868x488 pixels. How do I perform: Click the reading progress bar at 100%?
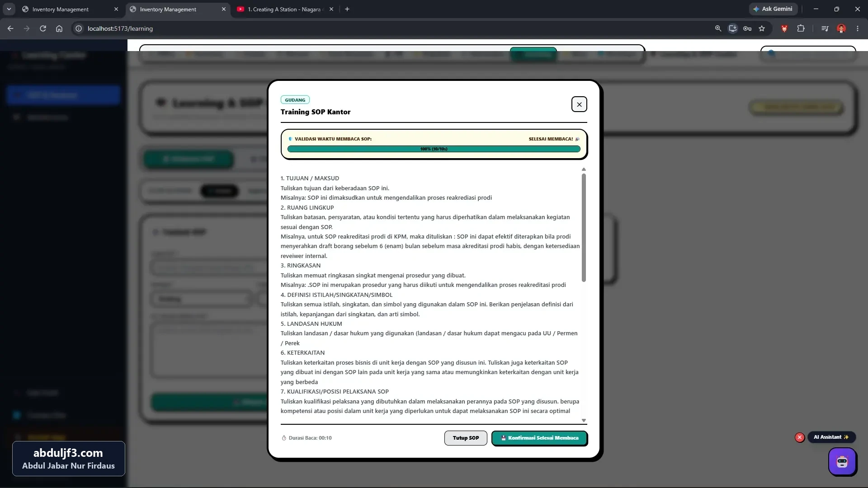(434, 149)
